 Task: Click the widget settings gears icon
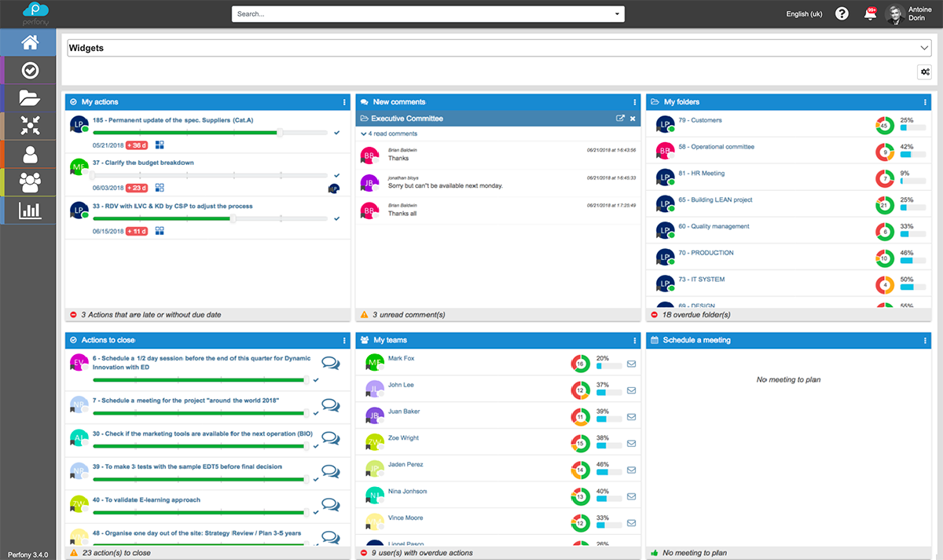click(x=925, y=72)
